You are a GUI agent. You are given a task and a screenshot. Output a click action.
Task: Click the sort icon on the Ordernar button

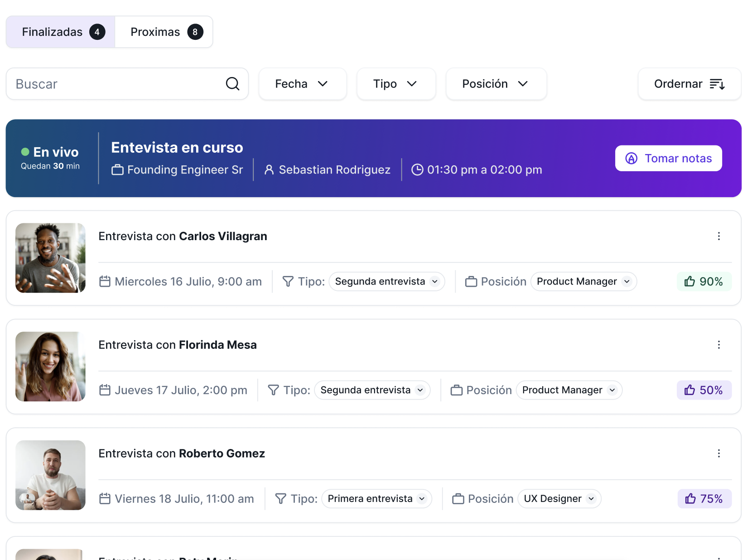(717, 84)
